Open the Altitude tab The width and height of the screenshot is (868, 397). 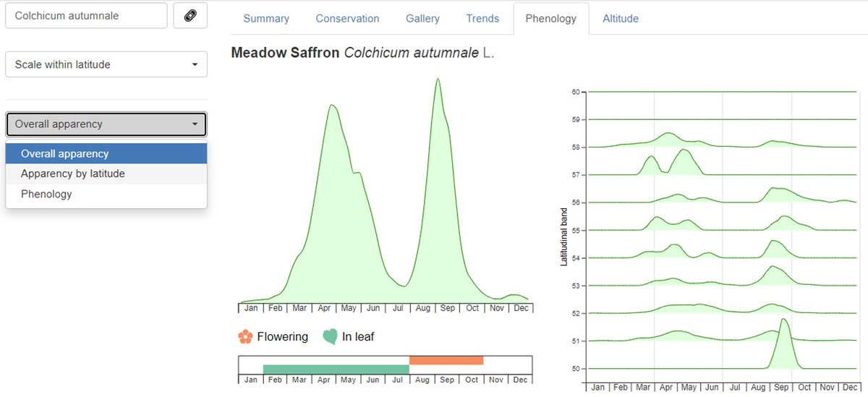click(621, 19)
